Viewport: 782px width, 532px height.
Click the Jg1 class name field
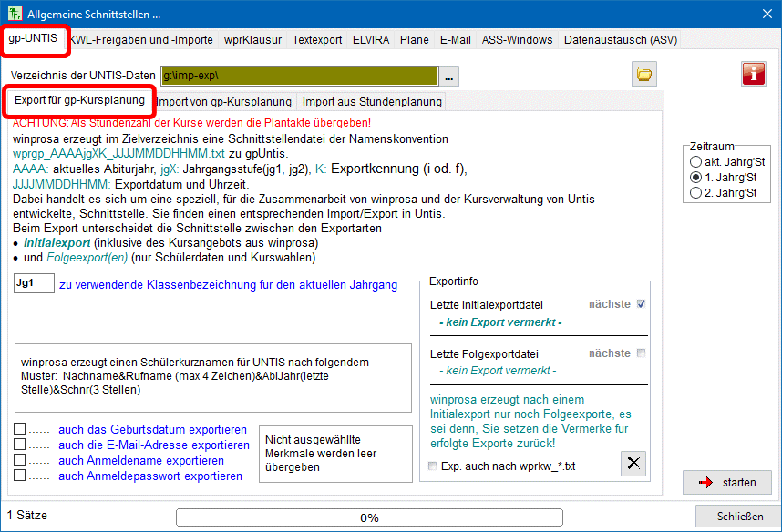pos(34,284)
